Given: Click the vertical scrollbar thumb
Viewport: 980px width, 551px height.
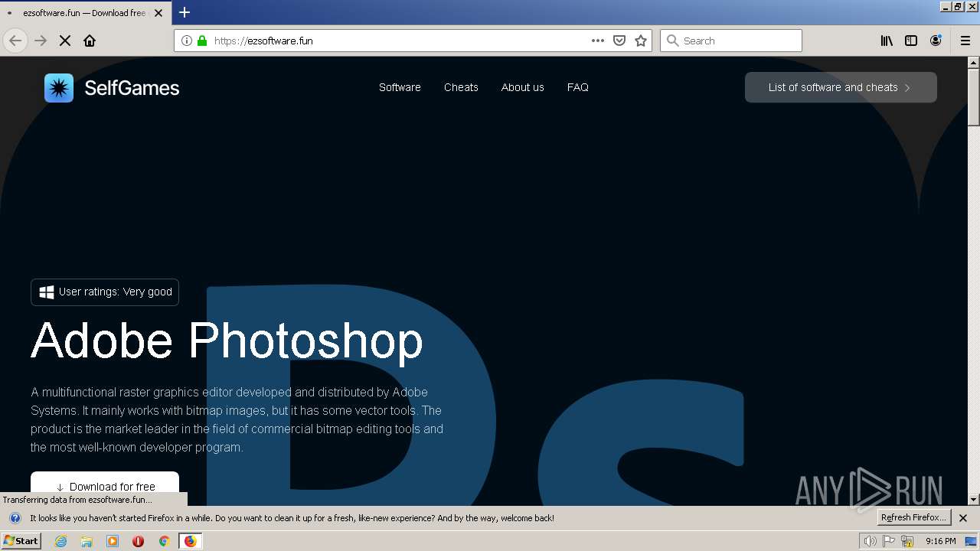Looking at the screenshot, I should click(974, 97).
